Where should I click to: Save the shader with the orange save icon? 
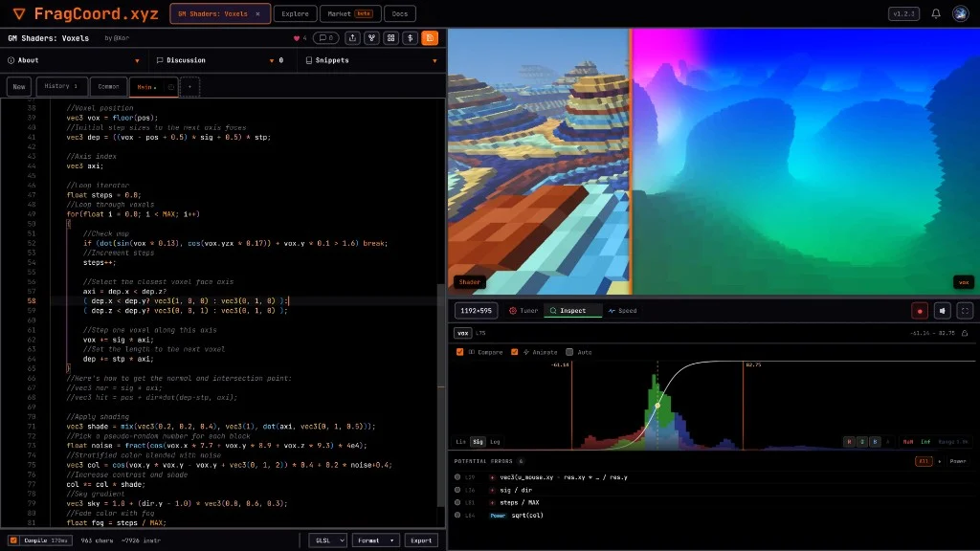pos(430,38)
